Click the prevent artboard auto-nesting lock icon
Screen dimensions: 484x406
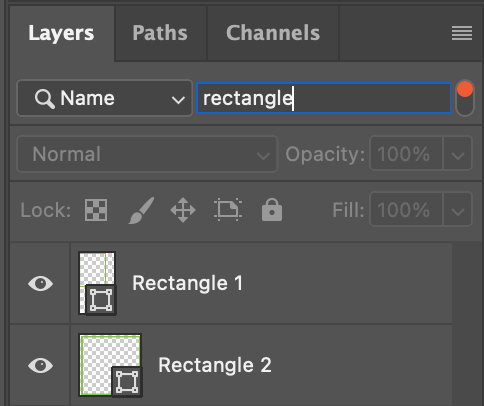[x=228, y=210]
